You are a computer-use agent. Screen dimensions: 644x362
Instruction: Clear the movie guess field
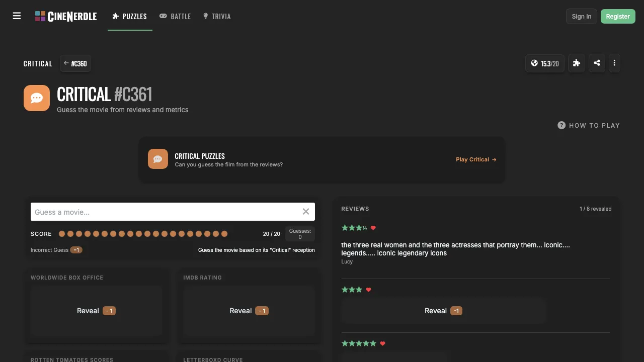pos(305,212)
